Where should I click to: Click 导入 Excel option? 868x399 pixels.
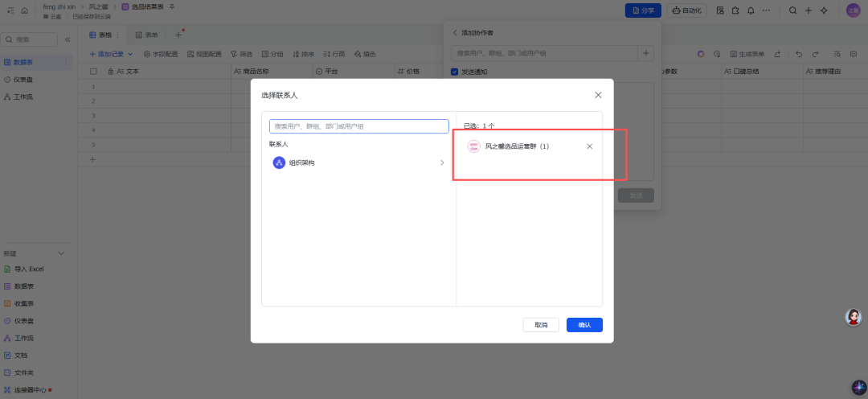(x=29, y=269)
